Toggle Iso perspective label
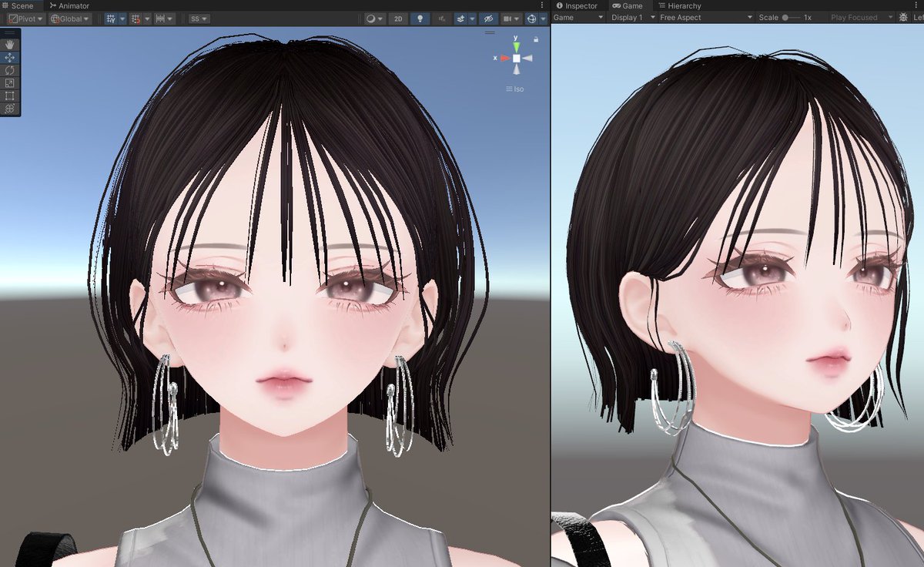 pos(515,89)
